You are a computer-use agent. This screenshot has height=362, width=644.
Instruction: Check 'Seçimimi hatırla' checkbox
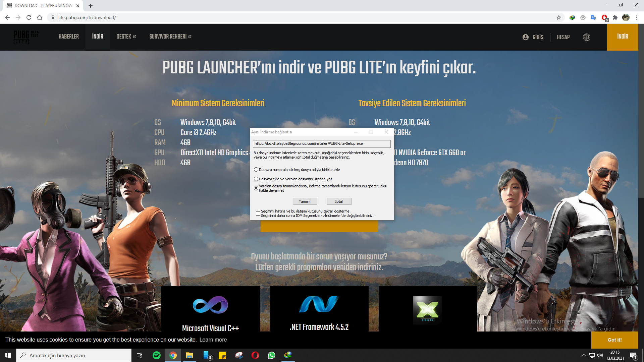[258, 213]
